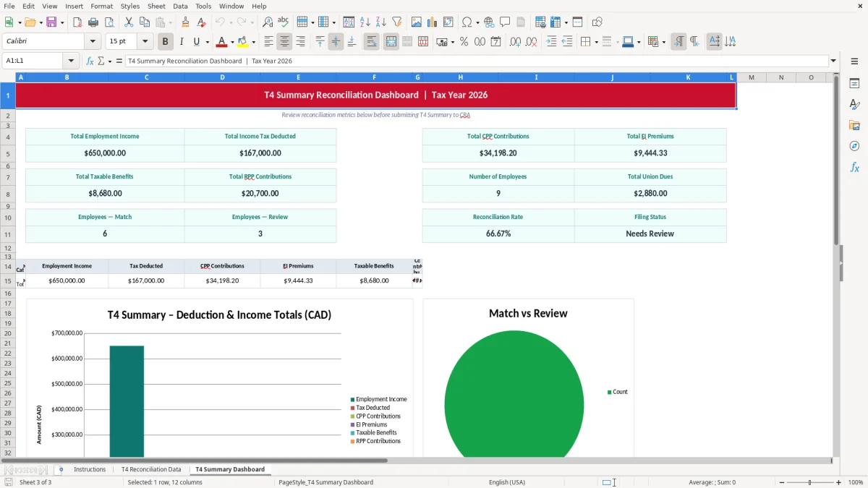
Task: Format as Date icon
Action: (x=495, y=42)
